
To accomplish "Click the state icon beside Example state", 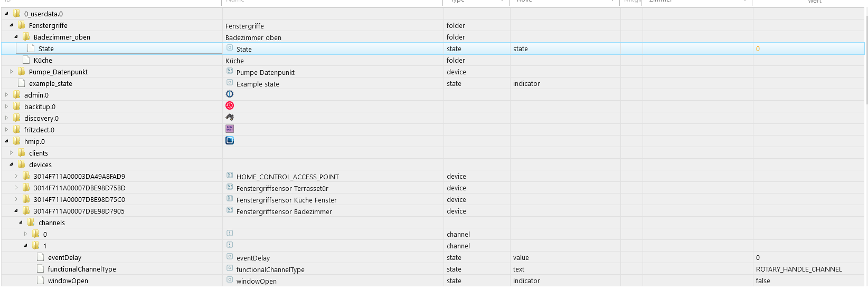I will click(230, 83).
